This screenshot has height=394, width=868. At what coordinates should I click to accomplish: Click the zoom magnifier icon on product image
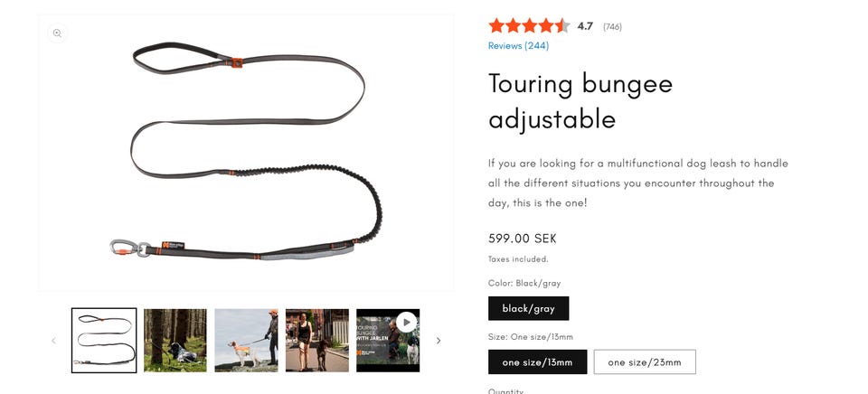click(x=57, y=33)
